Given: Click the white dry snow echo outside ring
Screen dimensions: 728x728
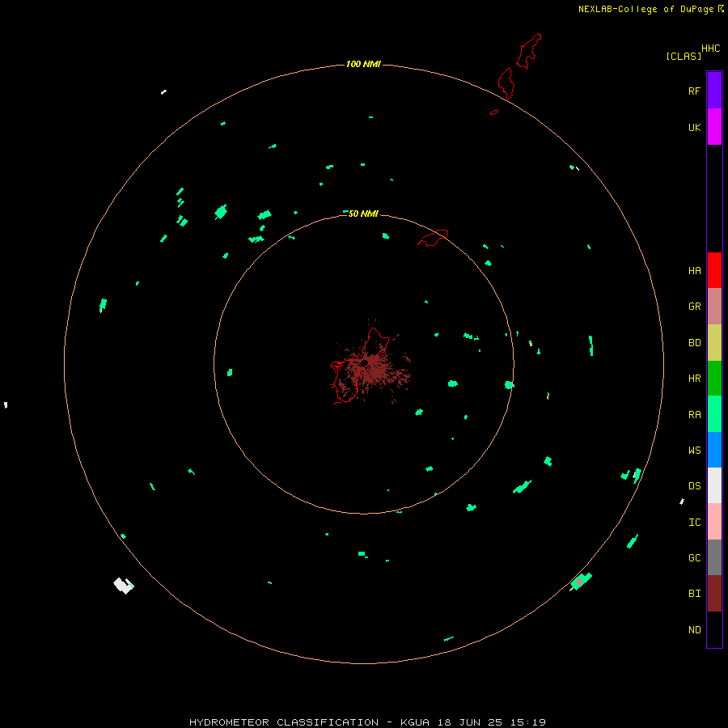Looking at the screenshot, I should coord(123,585).
